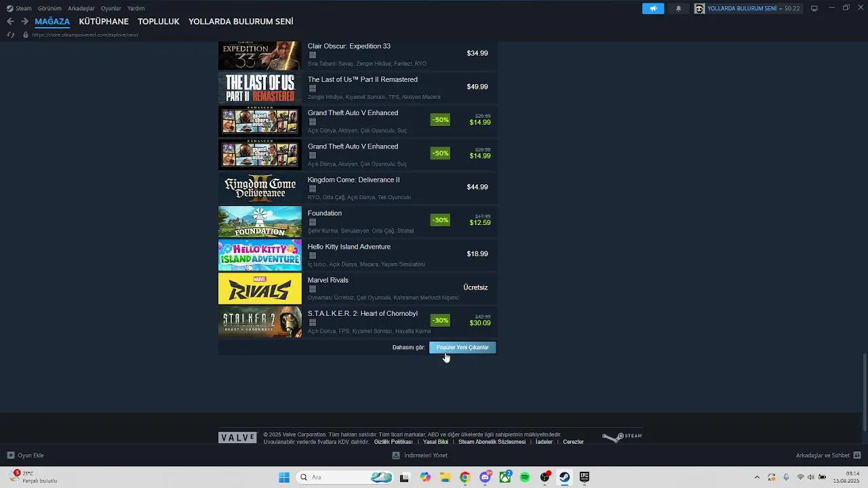
Task: Open the Görünüm menu
Action: (x=50, y=8)
